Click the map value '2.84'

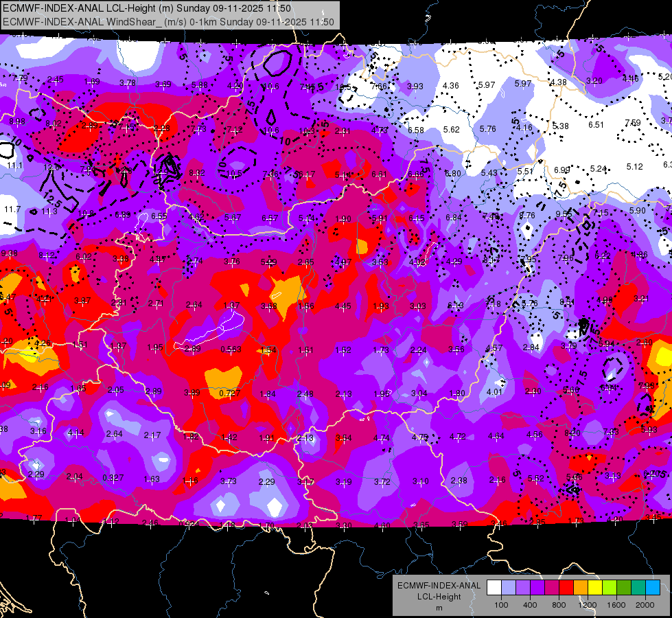point(531,347)
